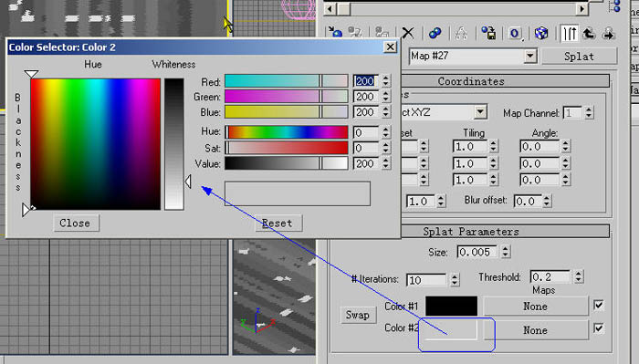Viewport: 639px width, 364px height.
Task: Toggle the Color #1 map checkbox
Action: 598,305
